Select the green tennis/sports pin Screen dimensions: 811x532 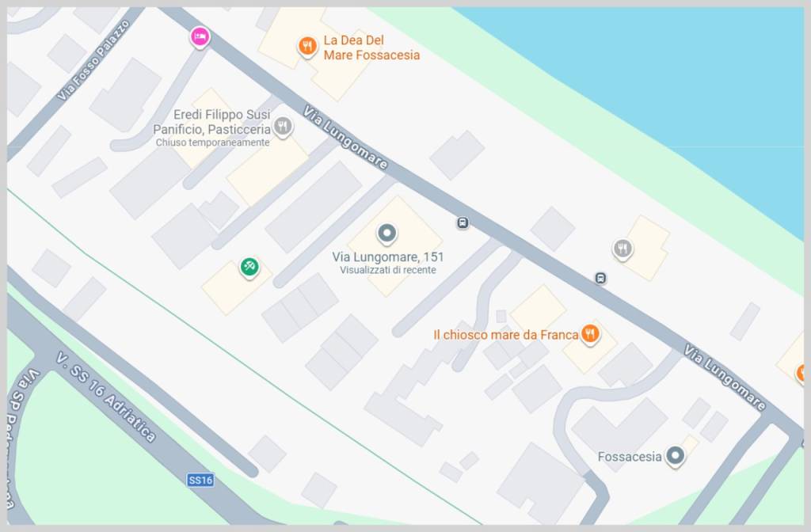249,267
